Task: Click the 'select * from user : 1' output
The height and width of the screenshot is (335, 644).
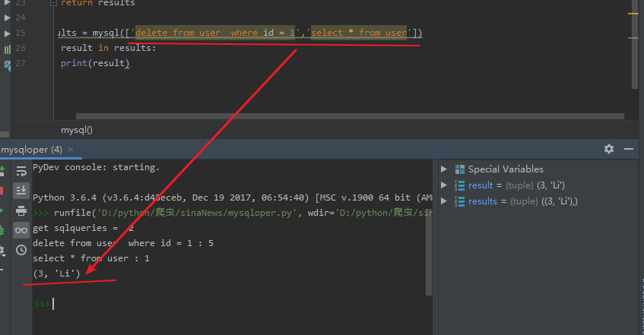Action: 91,258
